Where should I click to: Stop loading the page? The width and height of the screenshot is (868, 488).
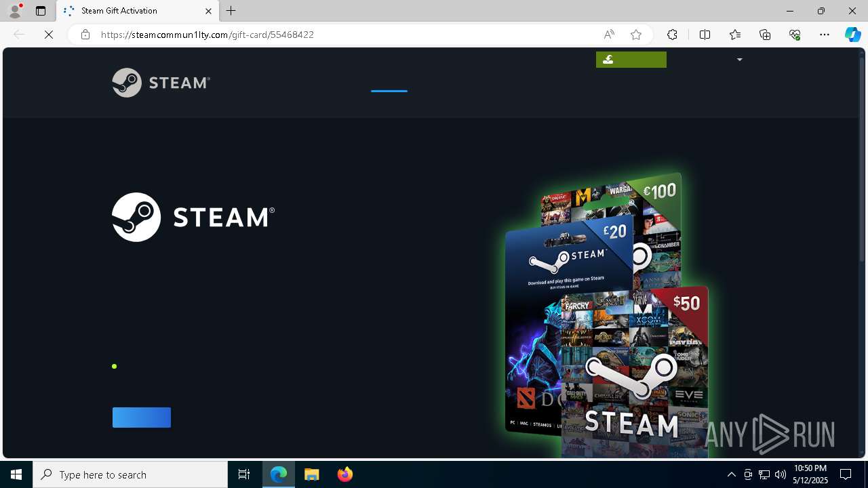[x=49, y=35]
